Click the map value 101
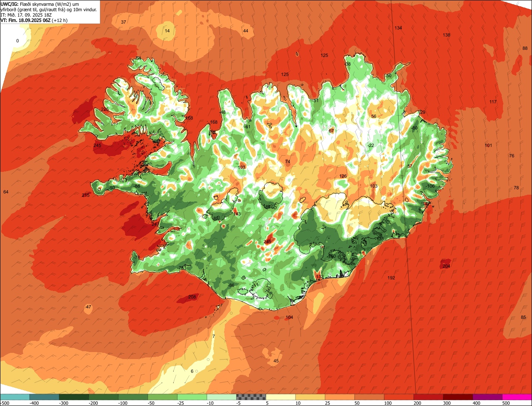The width and height of the screenshot is (532, 406). click(x=488, y=146)
